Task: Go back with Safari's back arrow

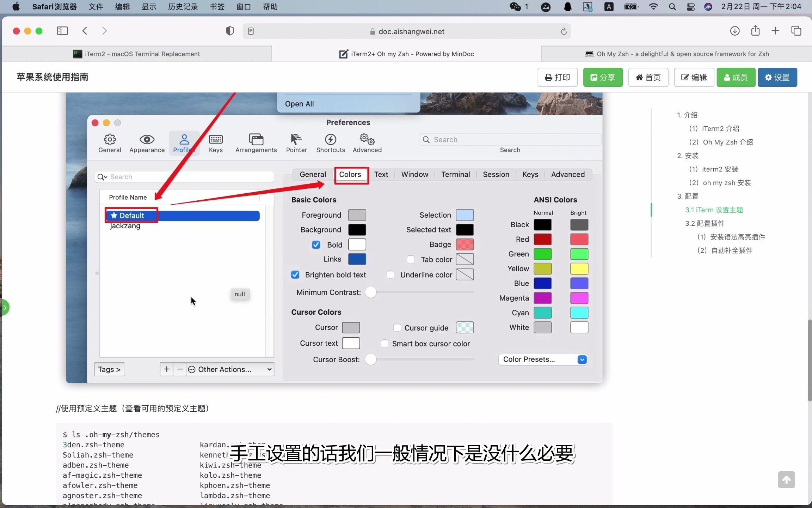Action: click(x=85, y=31)
